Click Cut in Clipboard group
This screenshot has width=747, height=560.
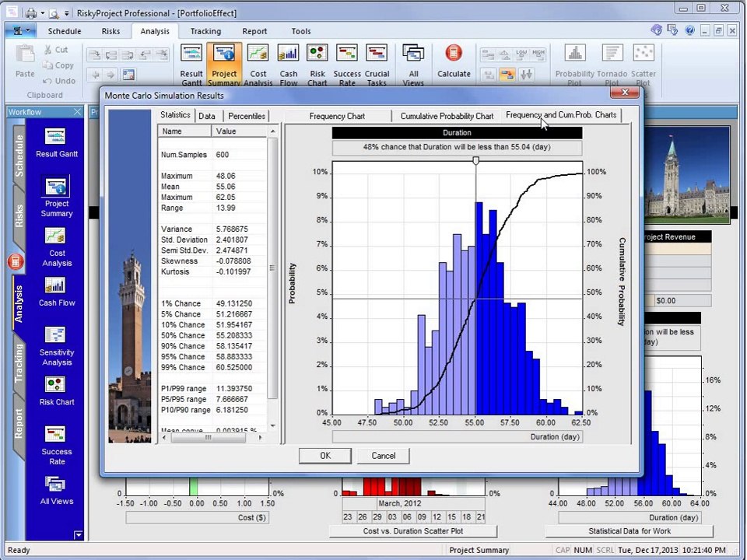(56, 50)
